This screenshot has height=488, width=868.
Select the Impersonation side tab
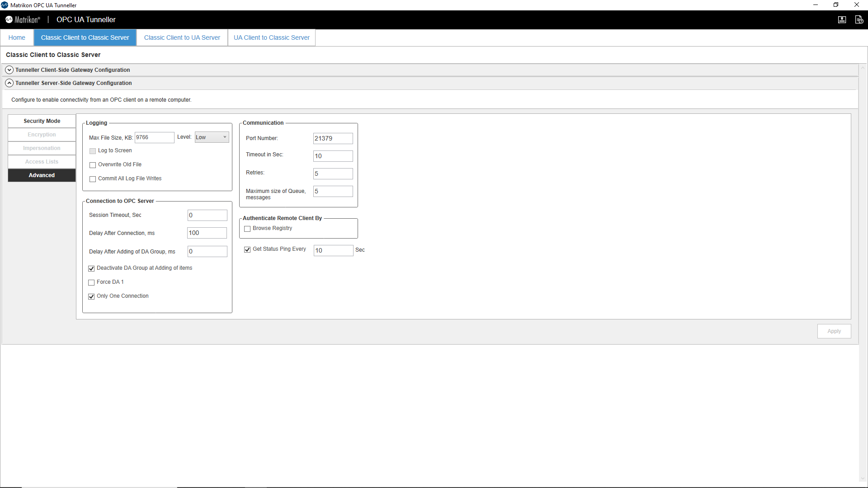tap(42, 148)
